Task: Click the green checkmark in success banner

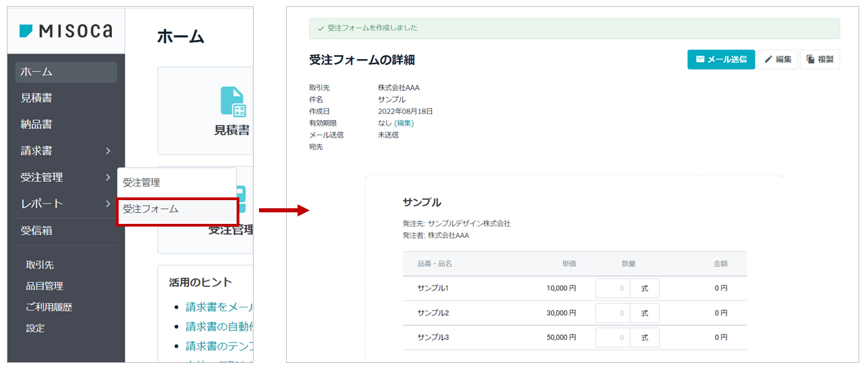Action: click(321, 28)
